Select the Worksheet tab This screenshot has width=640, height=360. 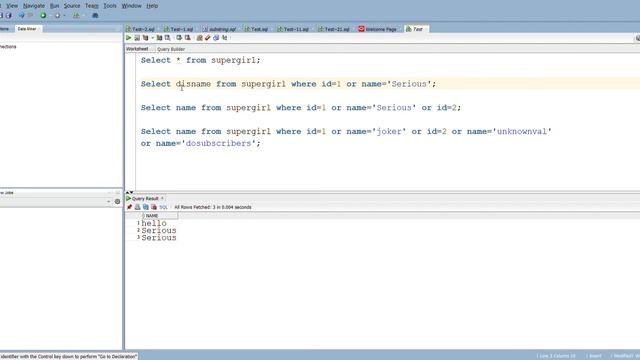[137, 49]
